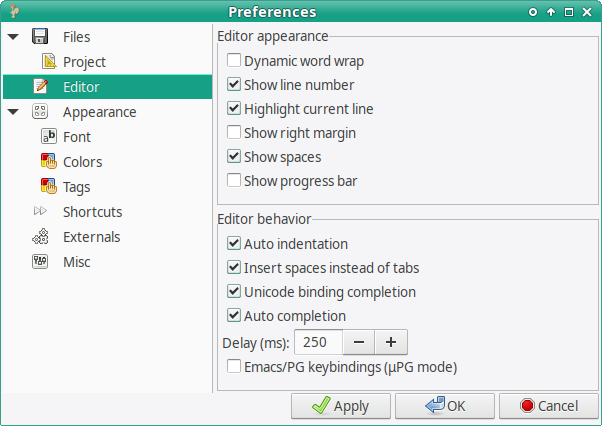Viewport: 602px width, 426px height.
Task: Open the Colors palette icon
Action: [49, 161]
